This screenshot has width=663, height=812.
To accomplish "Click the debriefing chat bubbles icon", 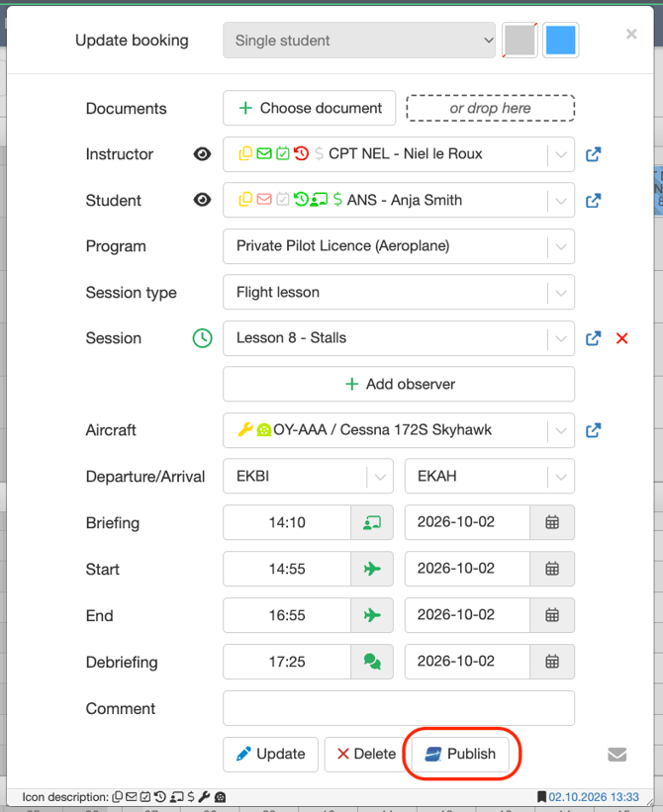I will coord(372,662).
